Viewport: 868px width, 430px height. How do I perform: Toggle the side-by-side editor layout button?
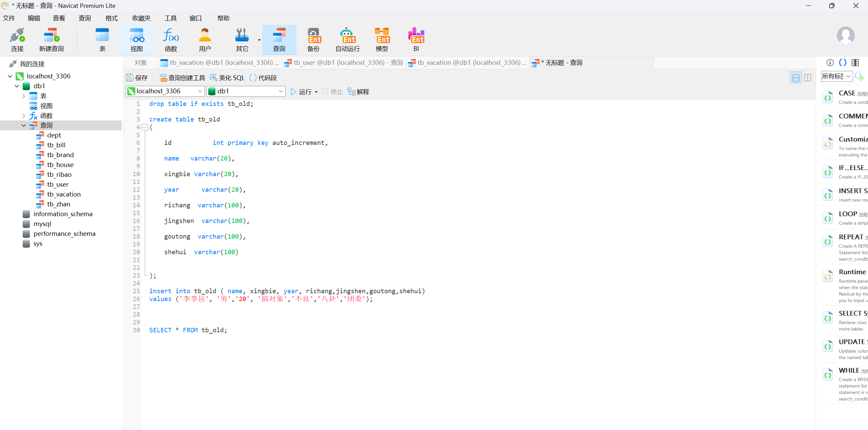click(x=808, y=78)
